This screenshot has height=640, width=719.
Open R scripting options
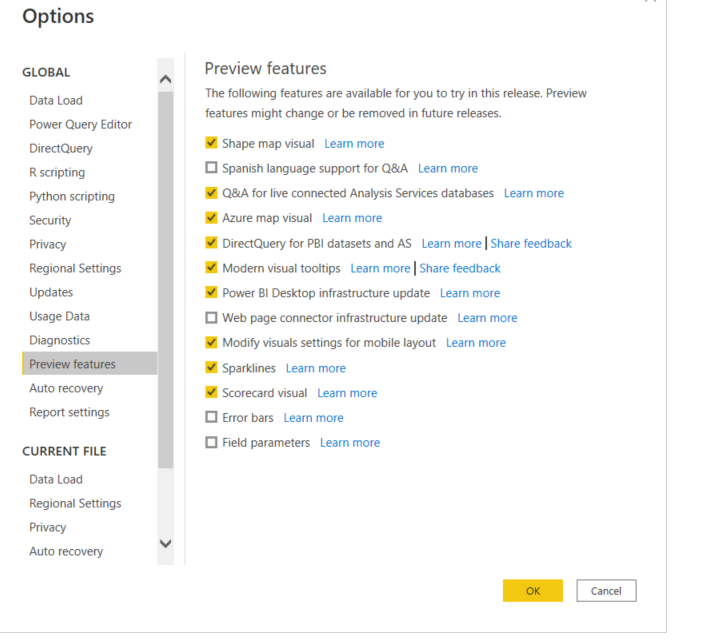coord(57,172)
